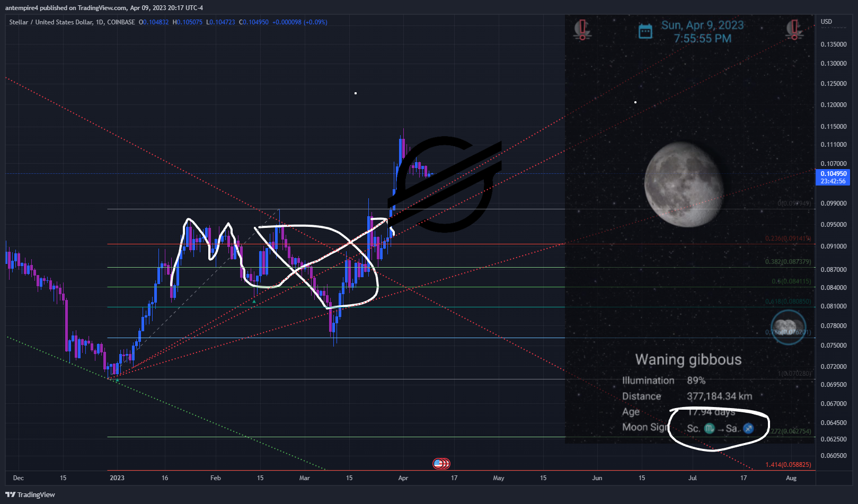Click the USD currency label on price axis
This screenshot has height=504, width=858.
coord(826,22)
